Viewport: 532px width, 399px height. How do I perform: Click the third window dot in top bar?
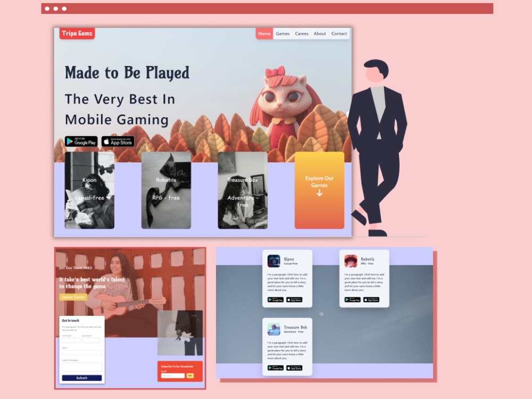[x=64, y=9]
